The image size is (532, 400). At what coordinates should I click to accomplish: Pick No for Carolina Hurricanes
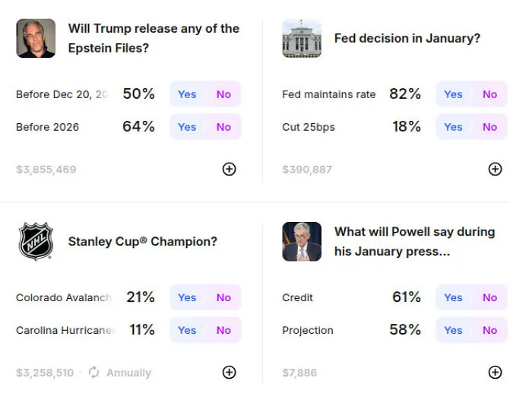[x=223, y=330]
